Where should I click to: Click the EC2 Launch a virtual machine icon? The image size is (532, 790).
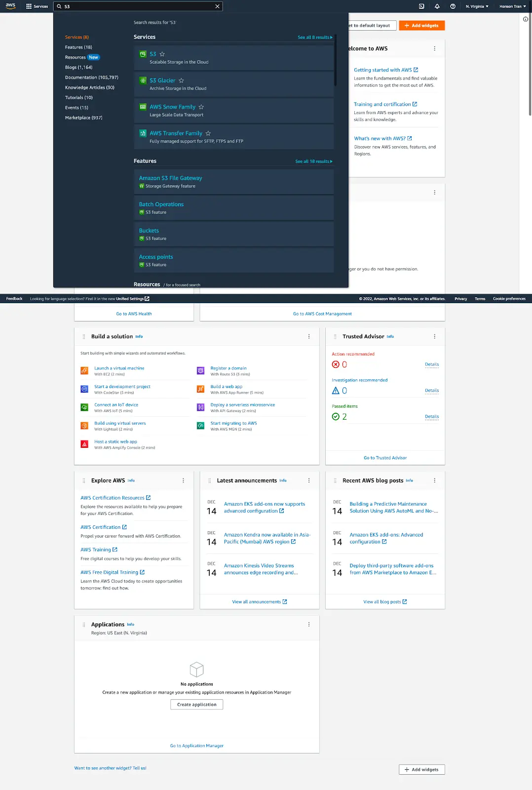84,371
